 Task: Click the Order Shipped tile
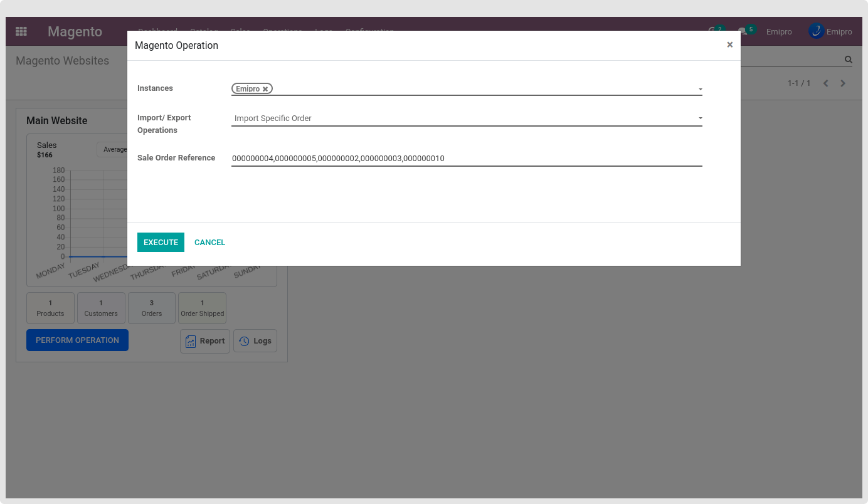coord(202,308)
